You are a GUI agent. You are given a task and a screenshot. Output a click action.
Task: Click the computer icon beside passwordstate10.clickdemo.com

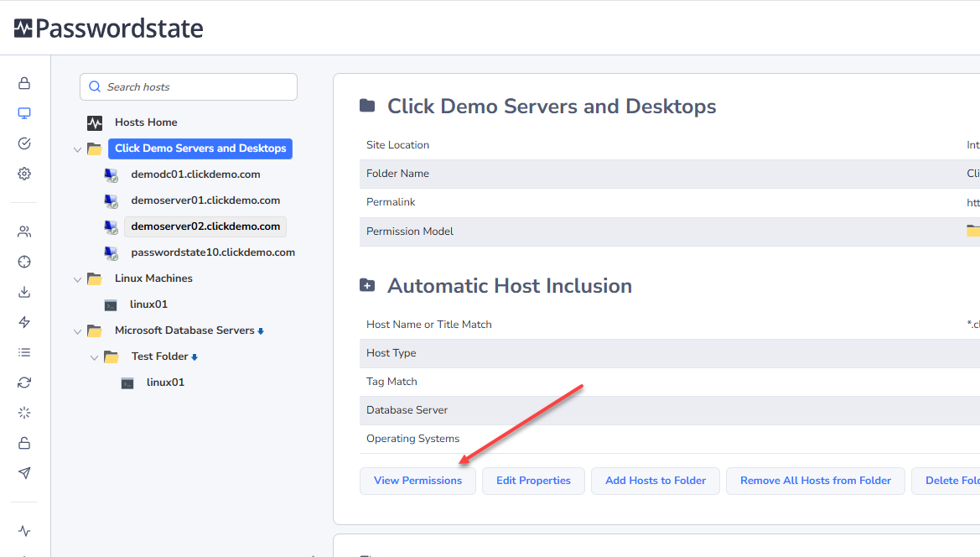tap(111, 252)
